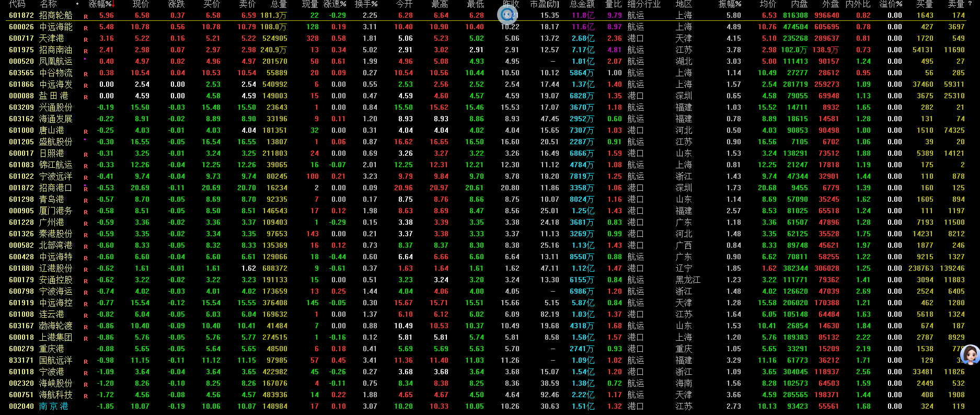Screen dimensions: 980x415
Task: Select stock code 603162
Action: click(21, 119)
